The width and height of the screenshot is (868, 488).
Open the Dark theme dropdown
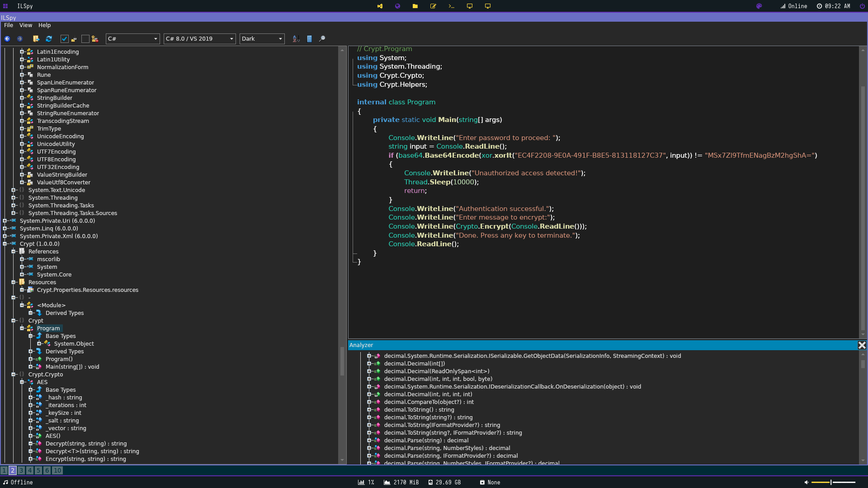262,39
